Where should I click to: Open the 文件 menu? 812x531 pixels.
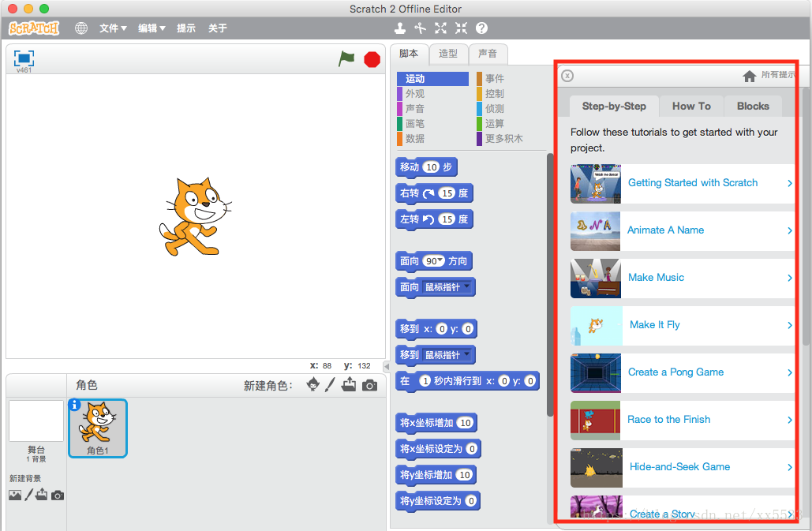113,28
